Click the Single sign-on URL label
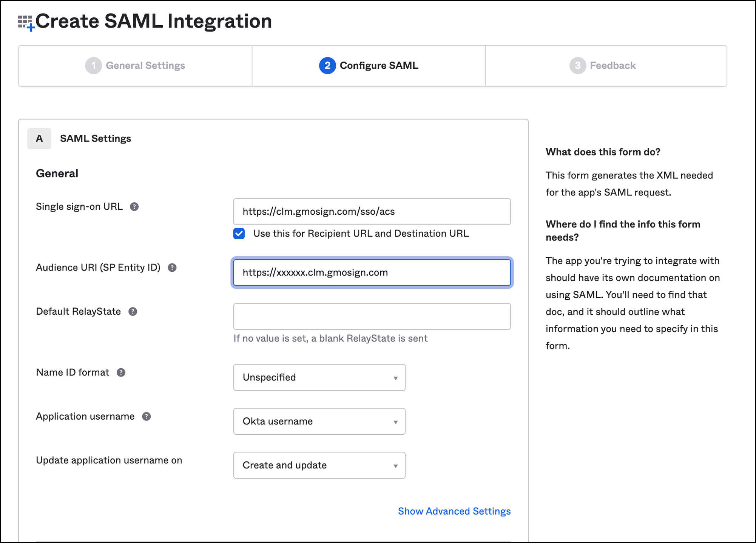The width and height of the screenshot is (756, 543). pos(79,207)
